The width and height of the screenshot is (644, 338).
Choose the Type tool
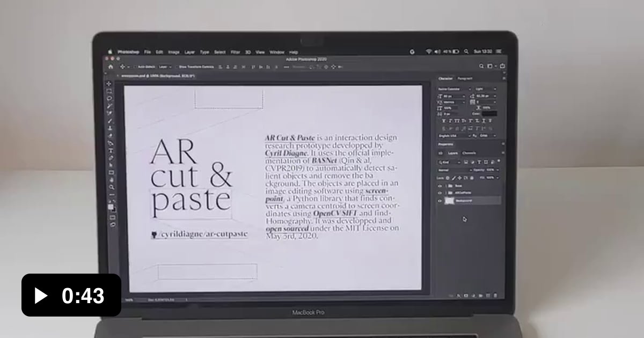tap(111, 151)
